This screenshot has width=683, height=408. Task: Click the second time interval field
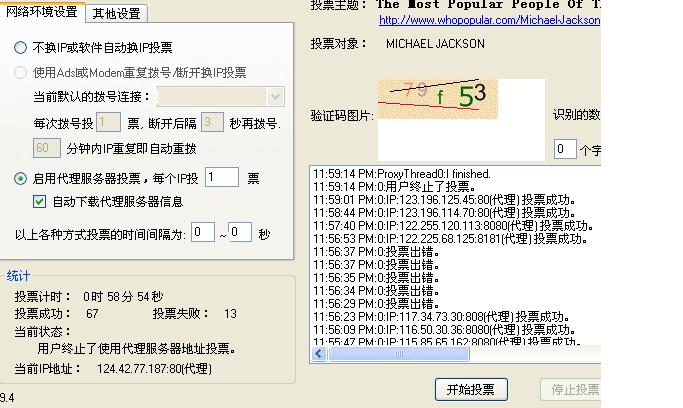click(240, 233)
